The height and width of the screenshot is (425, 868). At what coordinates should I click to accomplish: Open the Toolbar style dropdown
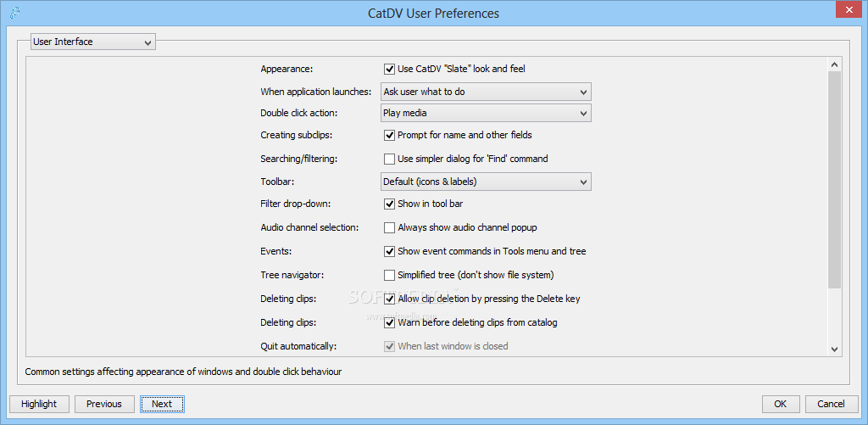tap(486, 182)
